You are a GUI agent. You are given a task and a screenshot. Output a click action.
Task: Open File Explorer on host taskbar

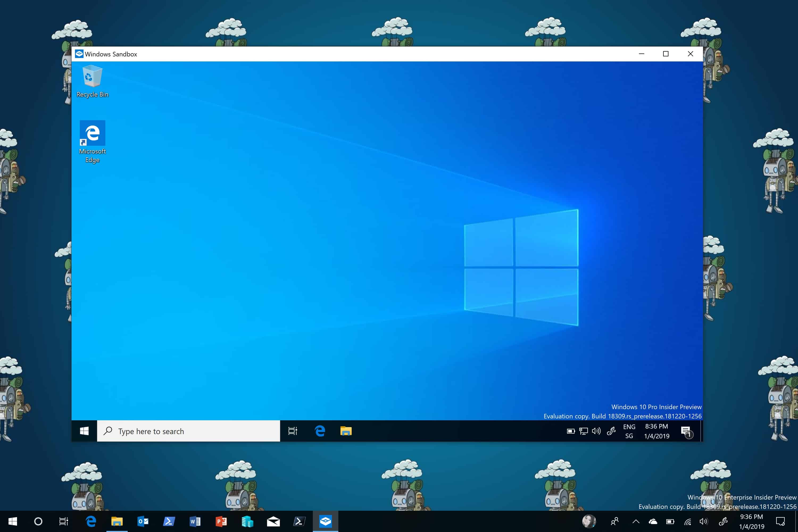117,521
